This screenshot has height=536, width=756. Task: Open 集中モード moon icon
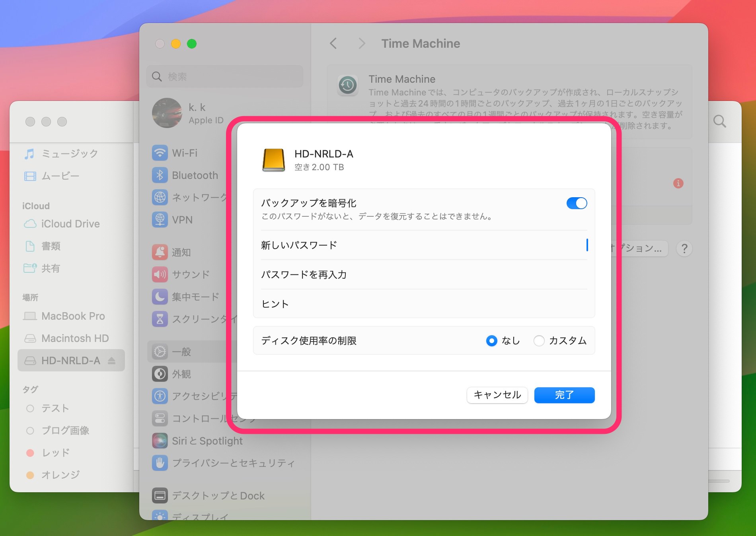tap(160, 297)
